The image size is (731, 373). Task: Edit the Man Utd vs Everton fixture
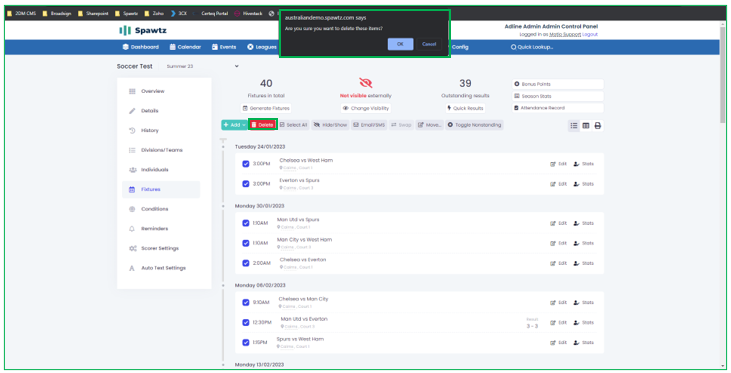[559, 322]
